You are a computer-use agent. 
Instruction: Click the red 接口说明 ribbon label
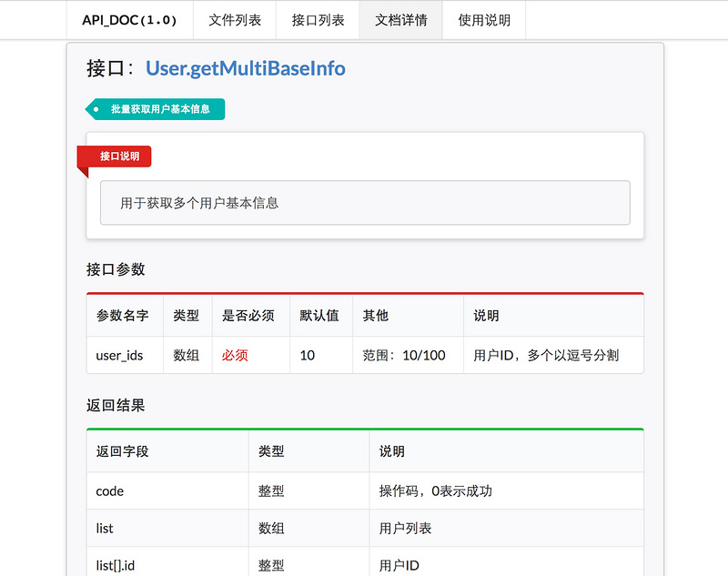click(119, 157)
